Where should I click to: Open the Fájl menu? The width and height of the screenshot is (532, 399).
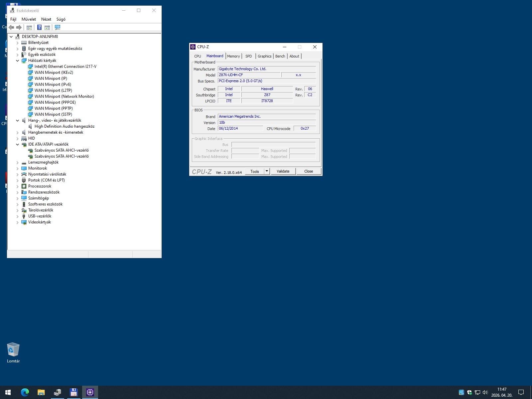click(x=13, y=19)
